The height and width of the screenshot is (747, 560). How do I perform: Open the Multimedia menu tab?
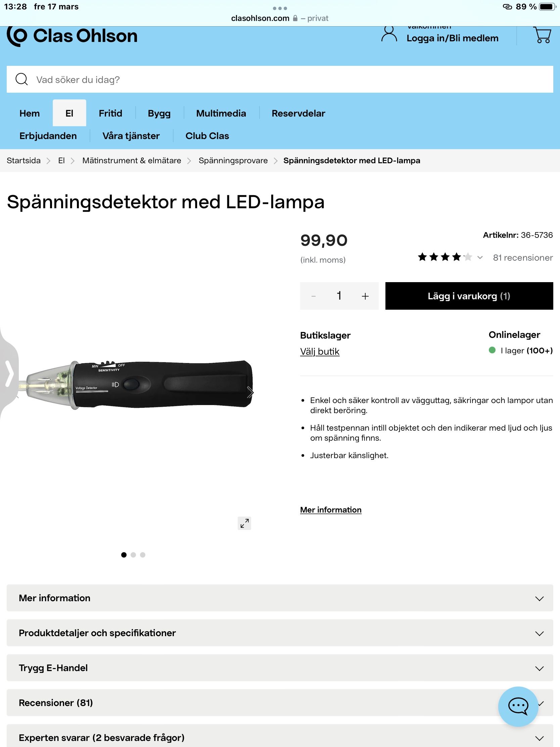point(221,113)
